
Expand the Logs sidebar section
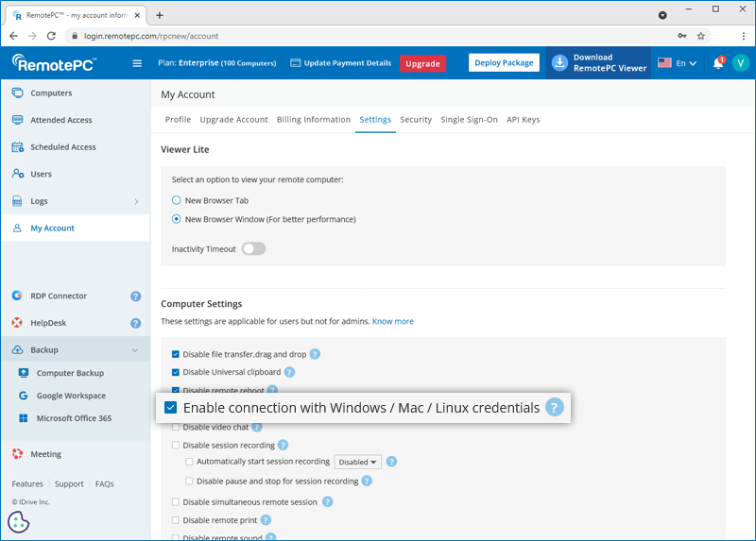pos(136,201)
